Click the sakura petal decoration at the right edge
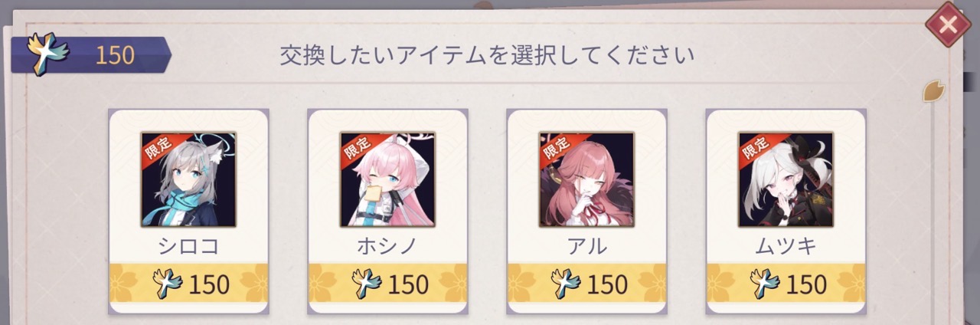 tap(933, 90)
